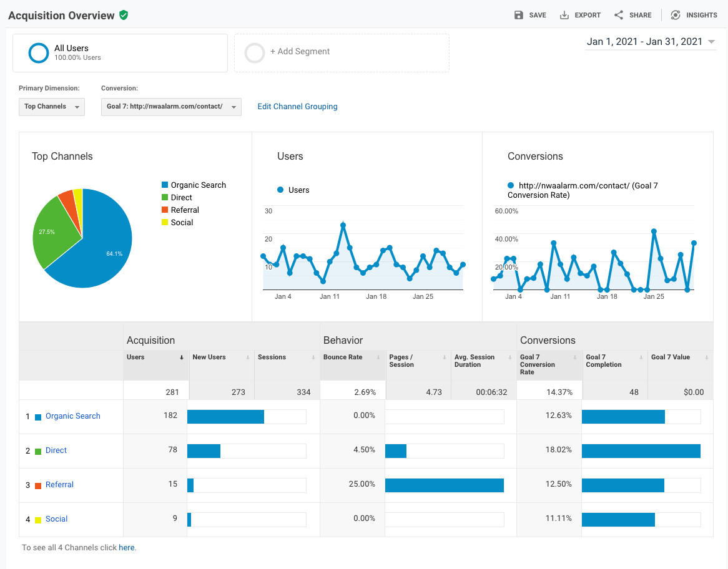Click the 'here' link to see all channels
Viewport: 728px width, 569px height.
[126, 548]
